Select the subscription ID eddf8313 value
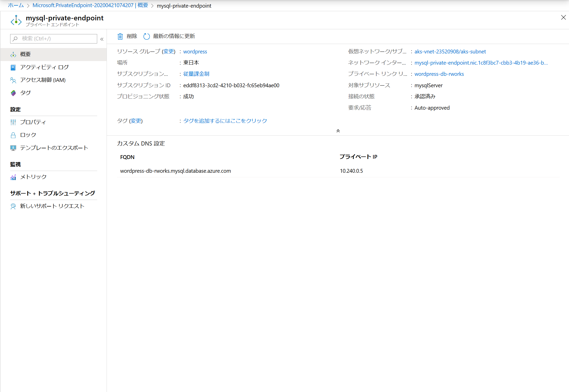 pyautogui.click(x=231, y=85)
